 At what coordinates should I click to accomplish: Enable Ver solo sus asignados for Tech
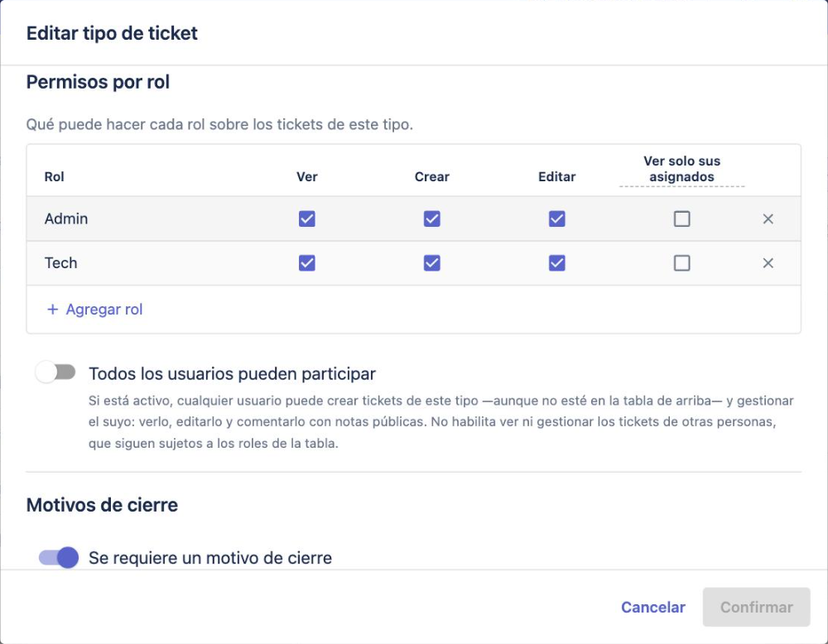click(681, 263)
